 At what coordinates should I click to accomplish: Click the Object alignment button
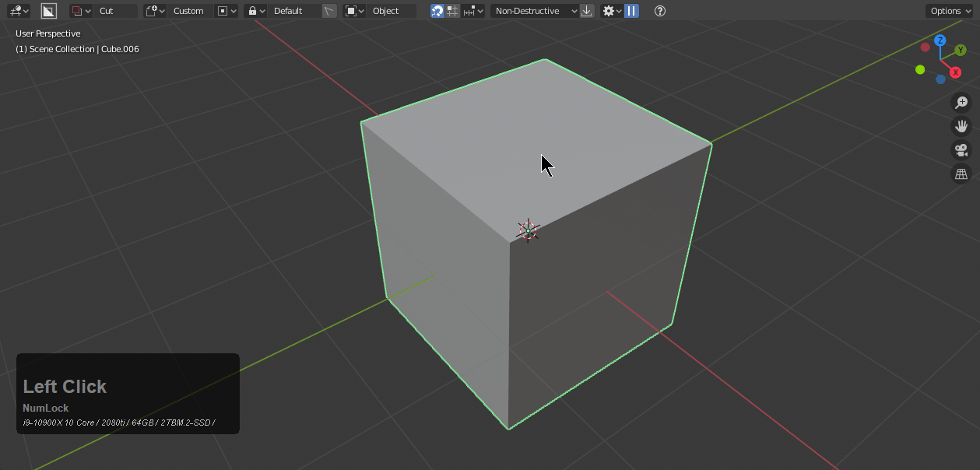(x=392, y=11)
